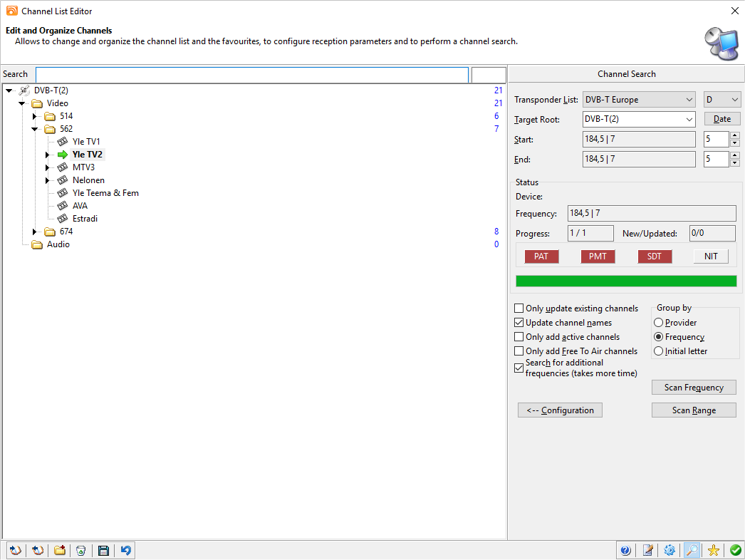Expand the 674 frequency folder

tap(34, 232)
